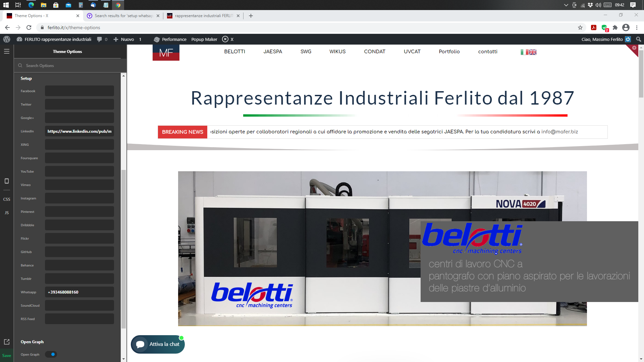Click the external link icon above Save
The image size is (644, 362).
pyautogui.click(x=7, y=342)
